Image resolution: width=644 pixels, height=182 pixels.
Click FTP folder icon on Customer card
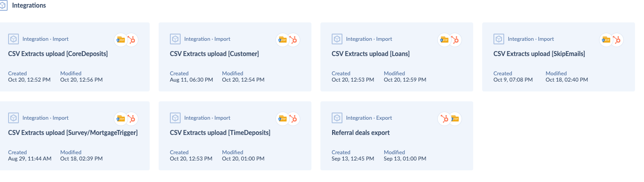pos(283,40)
